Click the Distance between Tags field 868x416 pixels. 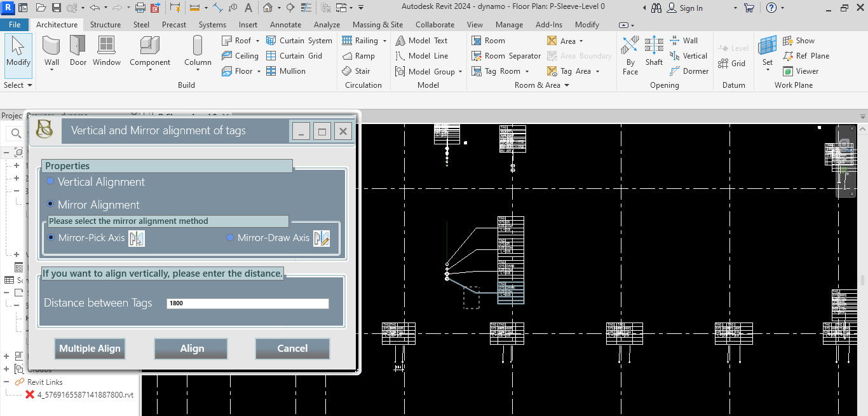click(248, 303)
